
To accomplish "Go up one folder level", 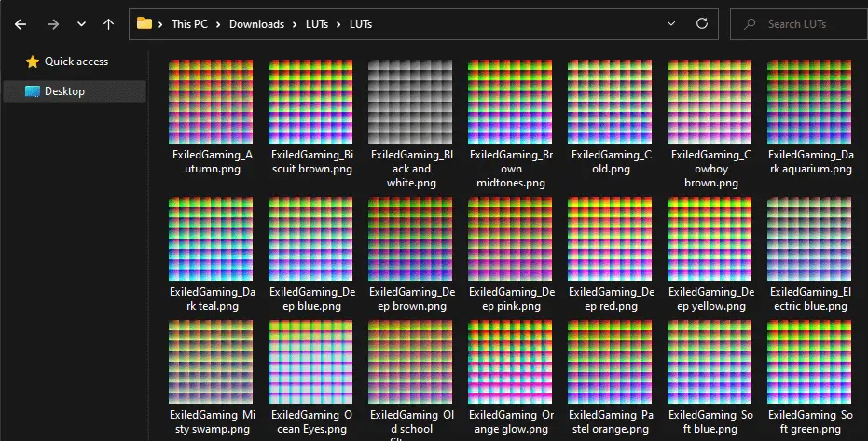I will coord(108,24).
